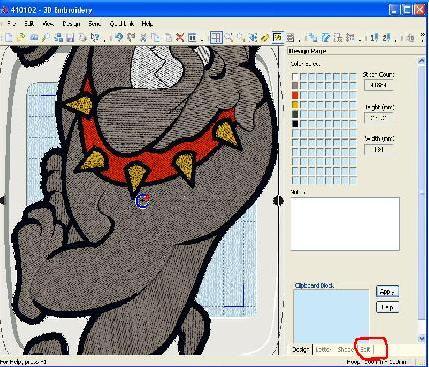Open the QuickLink menu
The width and height of the screenshot is (429, 367).
[x=122, y=24]
